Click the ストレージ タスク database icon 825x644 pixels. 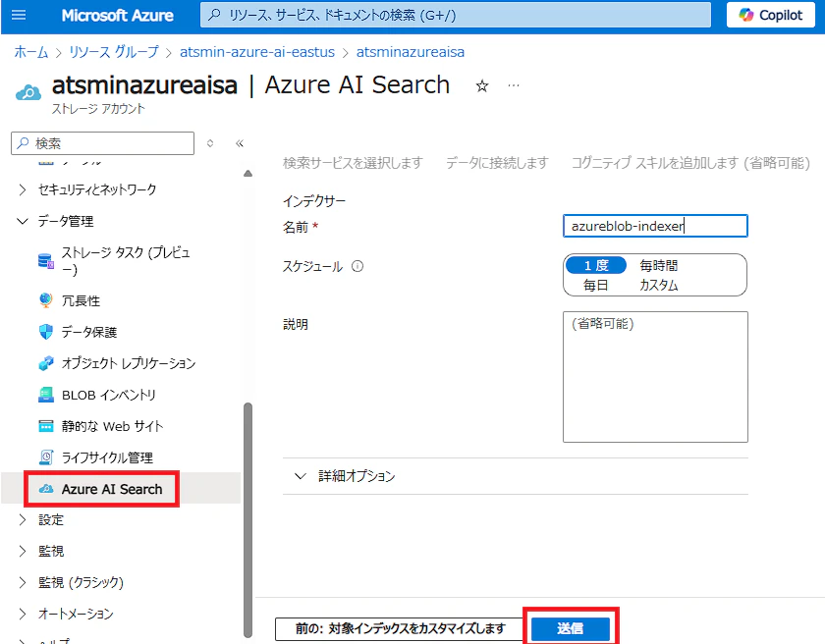46,261
